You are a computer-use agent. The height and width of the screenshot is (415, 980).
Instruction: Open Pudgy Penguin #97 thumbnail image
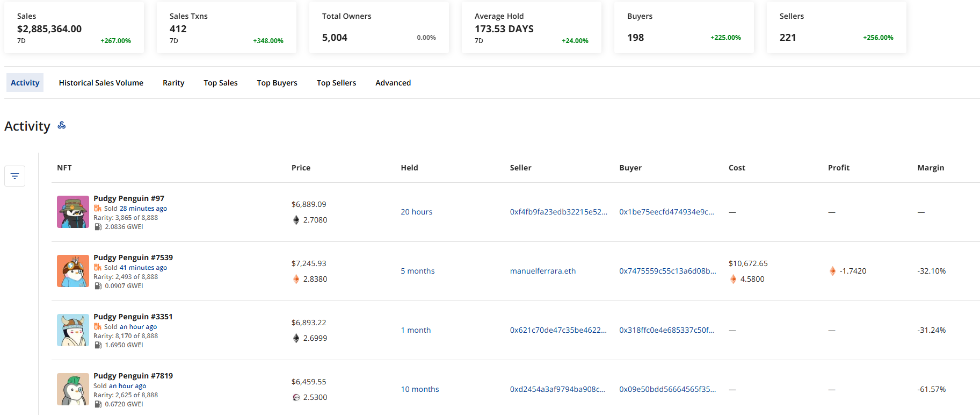(x=73, y=212)
